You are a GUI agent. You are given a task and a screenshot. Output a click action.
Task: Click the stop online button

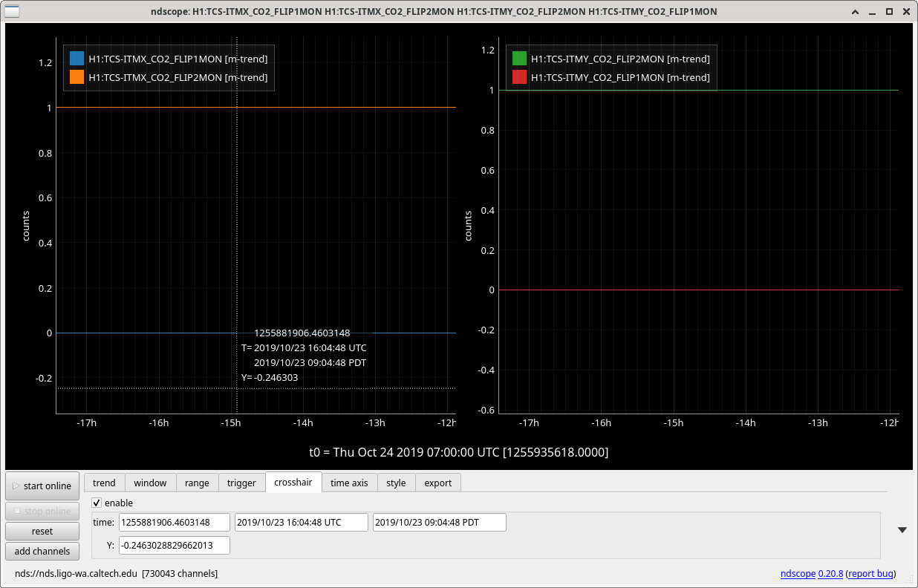(42, 511)
